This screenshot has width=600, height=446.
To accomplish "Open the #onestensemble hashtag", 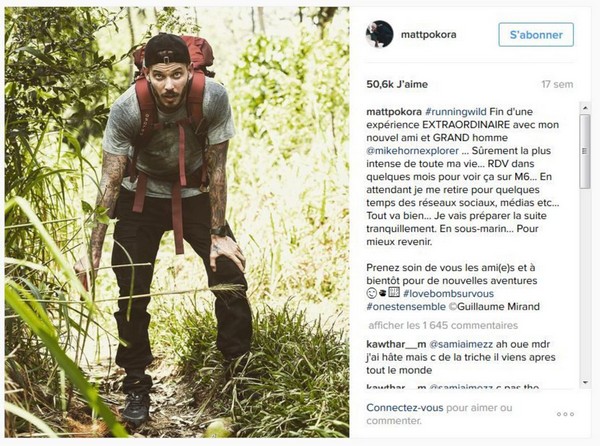I will coord(406,306).
